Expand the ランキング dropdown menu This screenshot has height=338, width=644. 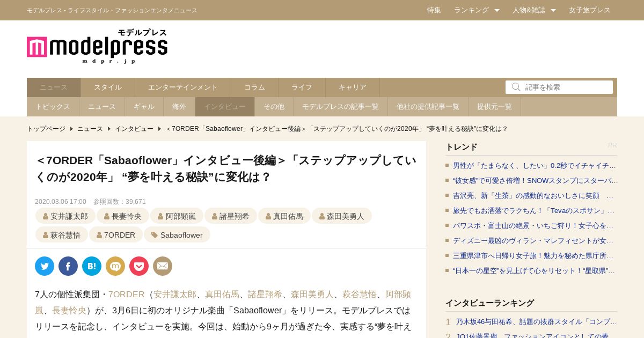click(477, 10)
